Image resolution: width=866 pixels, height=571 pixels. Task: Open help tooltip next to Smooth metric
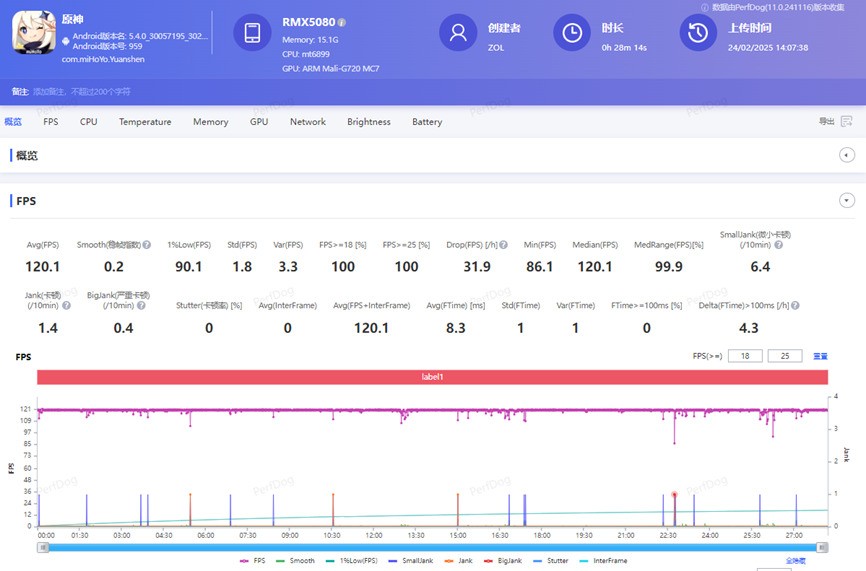[147, 244]
